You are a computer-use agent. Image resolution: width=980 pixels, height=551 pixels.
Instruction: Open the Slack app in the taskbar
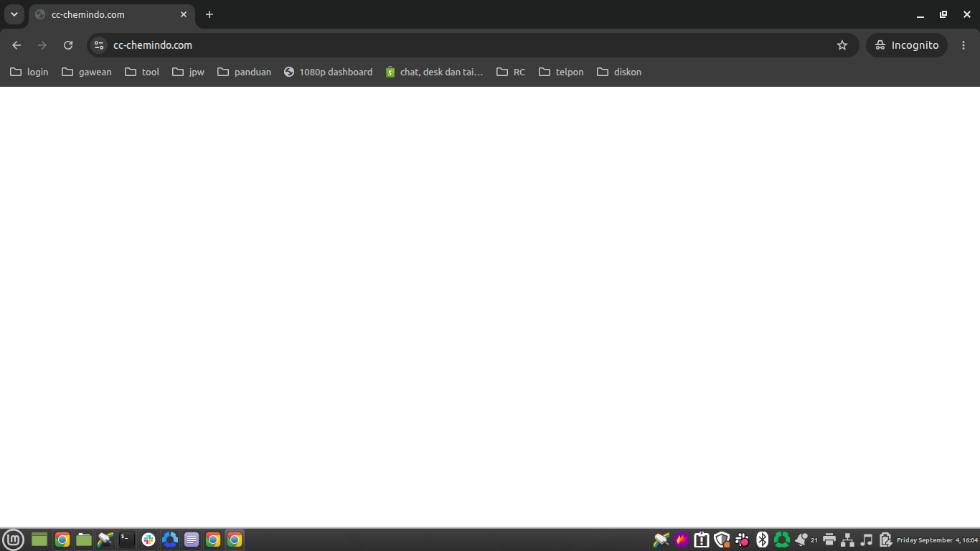point(149,540)
